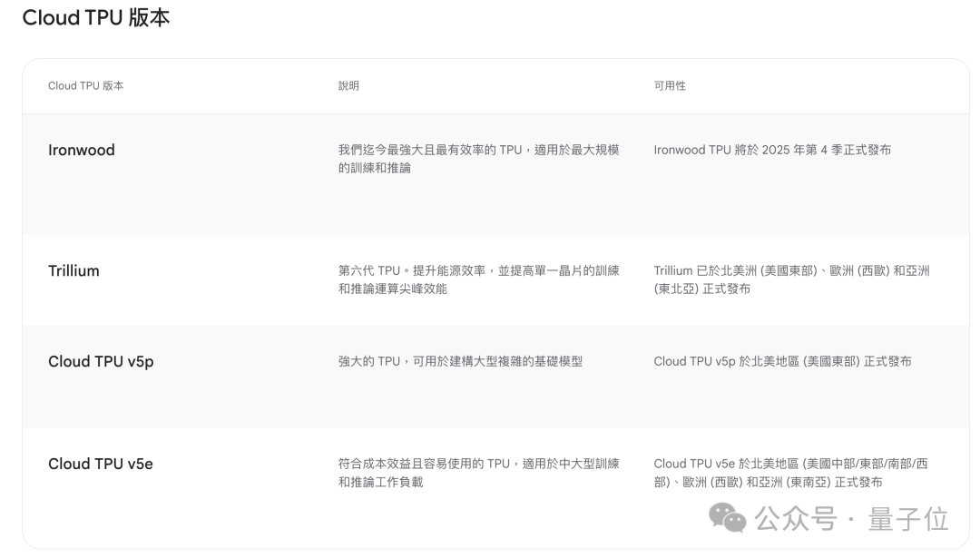The width and height of the screenshot is (980, 558).
Task: Click the Ironwood version name
Action: click(82, 151)
